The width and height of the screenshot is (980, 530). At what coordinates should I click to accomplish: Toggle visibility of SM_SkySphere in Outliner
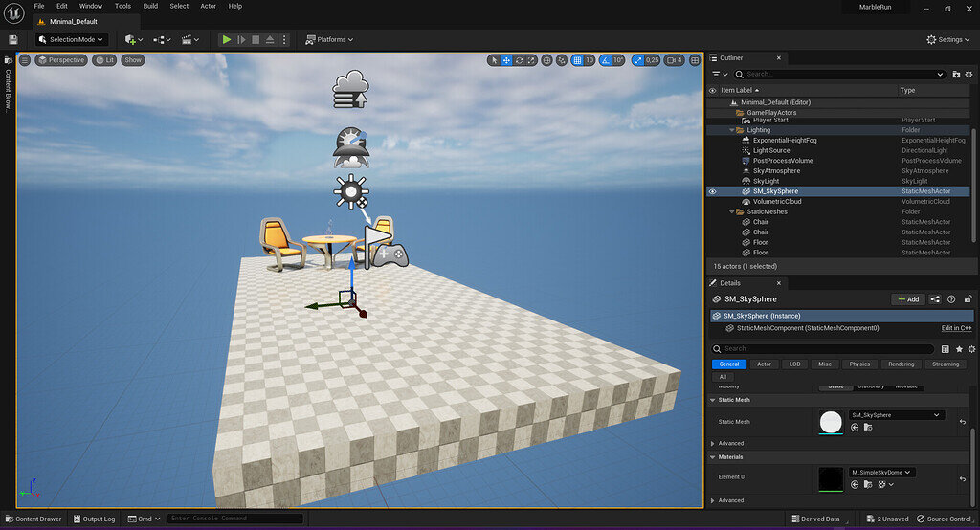pos(712,191)
